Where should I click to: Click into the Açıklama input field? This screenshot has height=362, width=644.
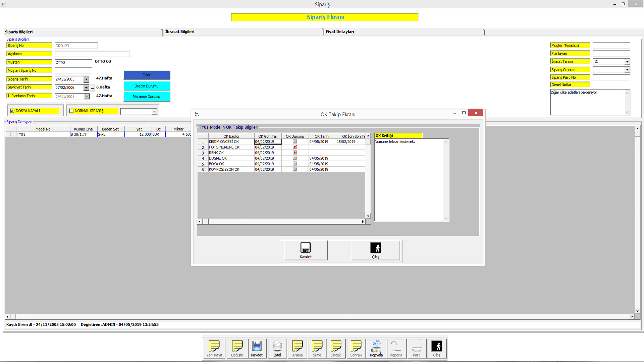pos(92,54)
